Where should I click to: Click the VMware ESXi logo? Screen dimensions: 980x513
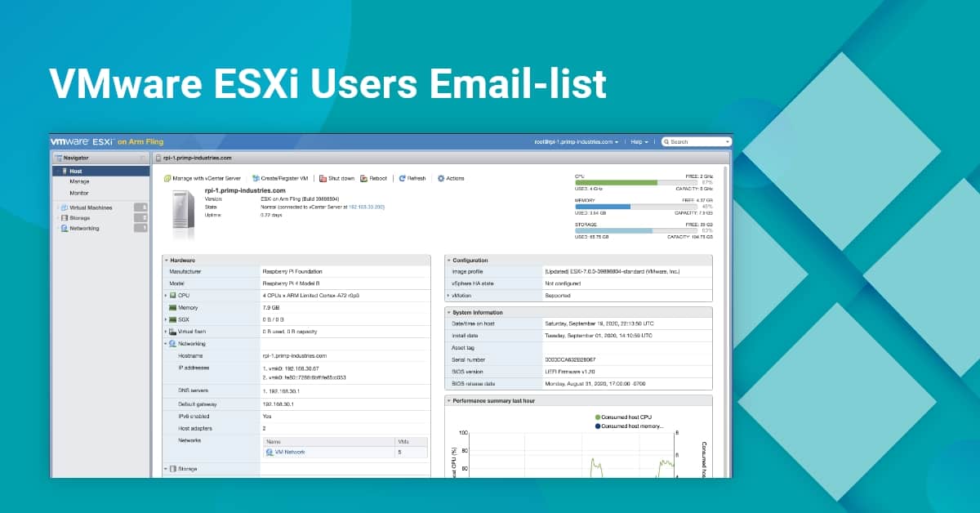pos(82,141)
